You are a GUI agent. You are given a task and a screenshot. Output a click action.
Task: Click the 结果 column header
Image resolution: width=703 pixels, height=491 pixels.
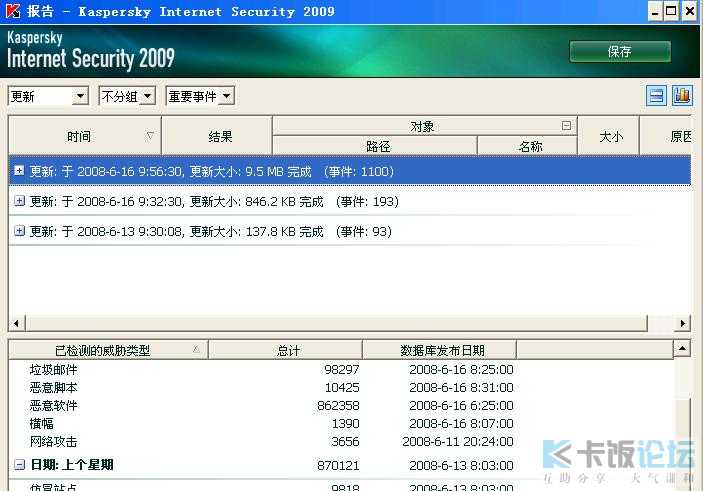click(x=217, y=136)
